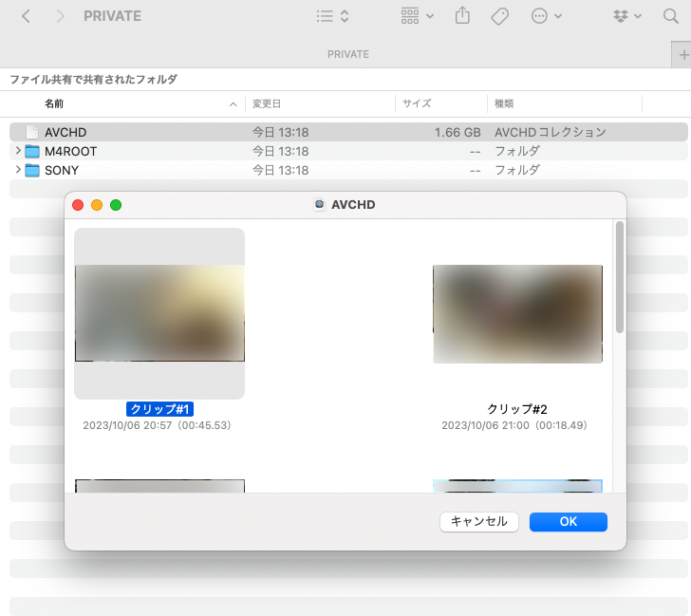This screenshot has height=616, width=691.
Task: Open the Dropbox toolbar menu
Action: click(627, 16)
